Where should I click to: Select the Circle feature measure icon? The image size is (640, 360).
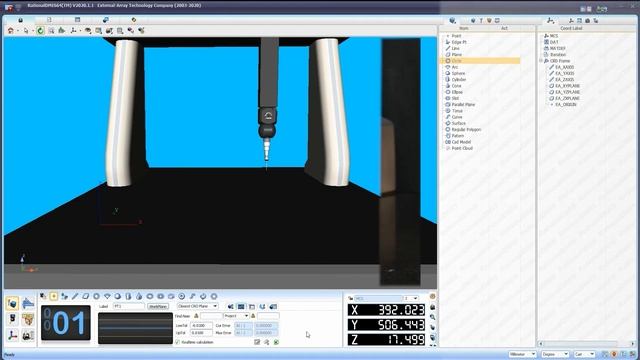tap(96, 296)
